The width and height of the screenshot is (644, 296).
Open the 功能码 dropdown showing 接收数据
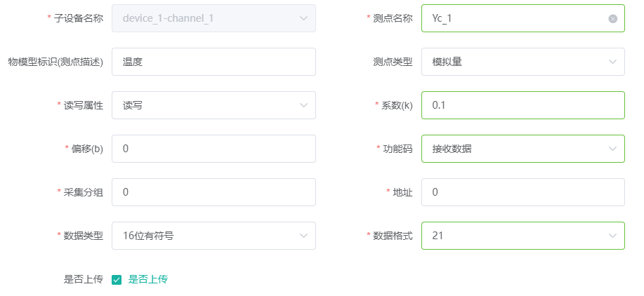point(523,149)
